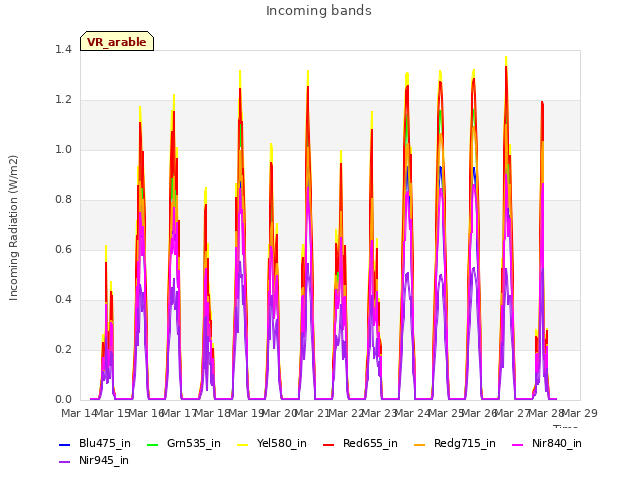Image resolution: width=640 pixels, height=480 pixels.
Task: Click the 1.0 y-axis tick label
Action: [x=63, y=150]
